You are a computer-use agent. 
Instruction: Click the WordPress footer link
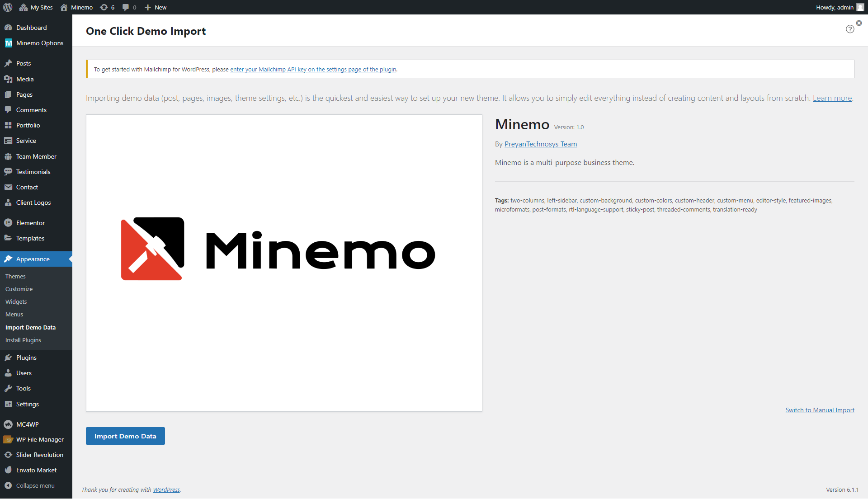click(x=166, y=490)
